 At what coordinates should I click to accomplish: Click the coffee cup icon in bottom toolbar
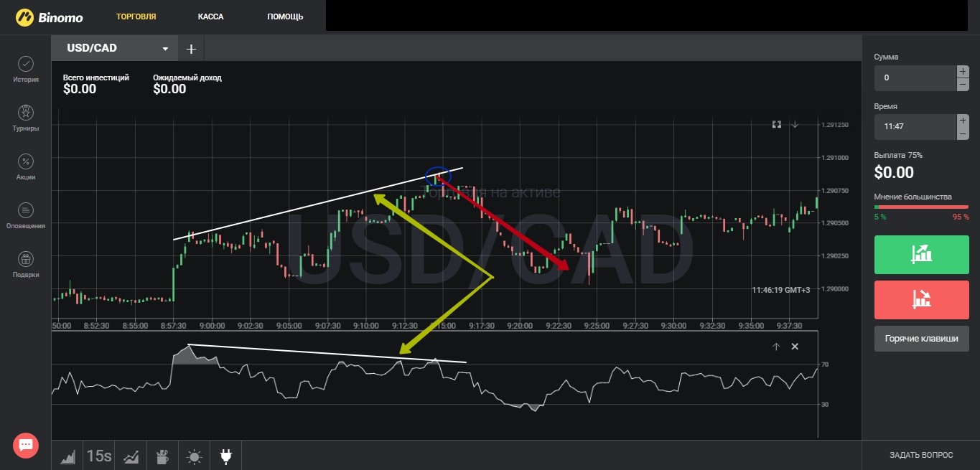[x=162, y=456]
